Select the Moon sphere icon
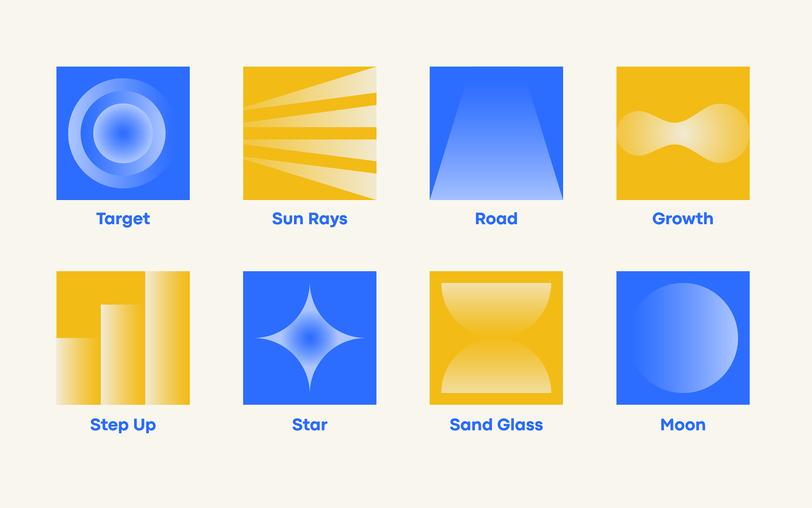Screen dimensions: 812x508 [683, 338]
